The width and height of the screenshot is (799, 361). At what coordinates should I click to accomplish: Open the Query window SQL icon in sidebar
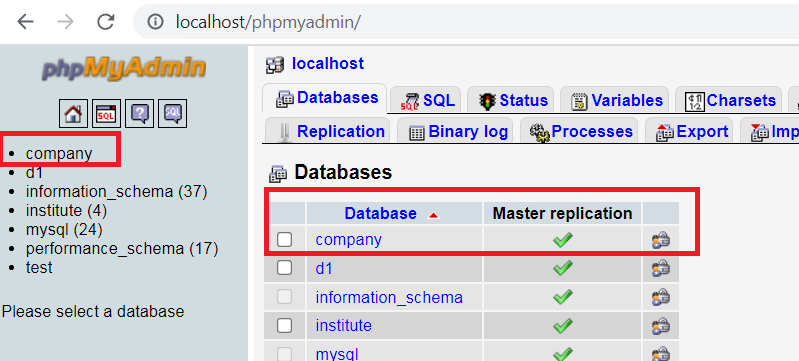(106, 113)
